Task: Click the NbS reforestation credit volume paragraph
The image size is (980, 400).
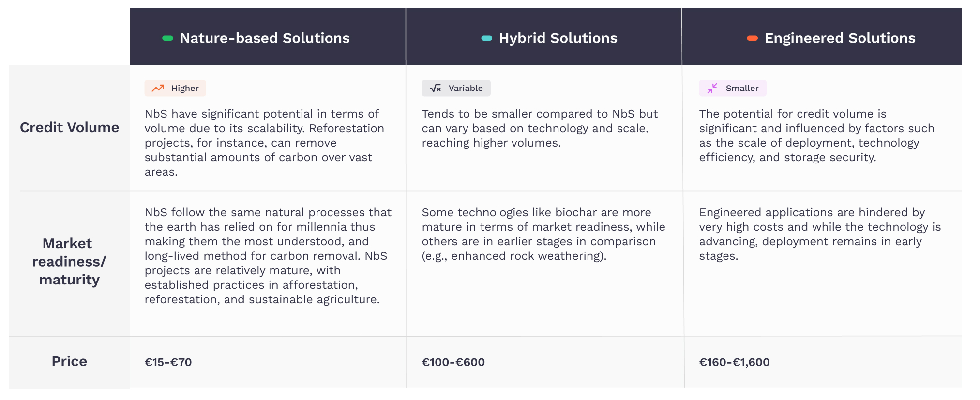Action: (264, 143)
